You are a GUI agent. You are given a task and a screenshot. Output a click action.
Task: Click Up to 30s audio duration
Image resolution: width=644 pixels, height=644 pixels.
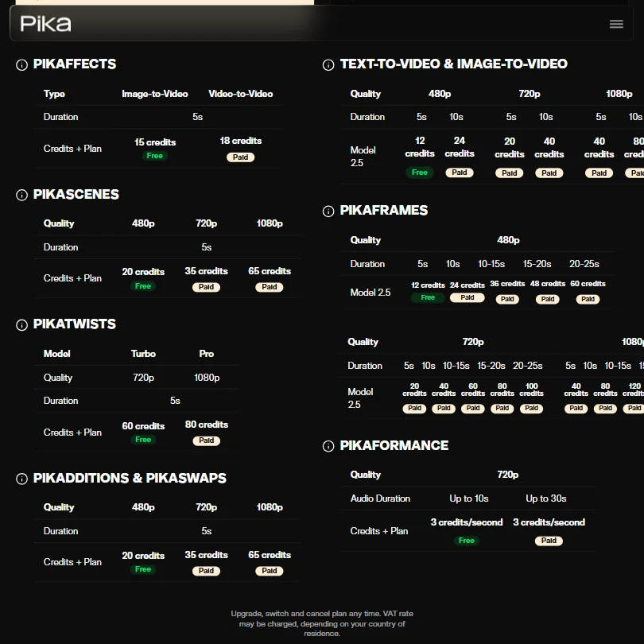(x=546, y=499)
